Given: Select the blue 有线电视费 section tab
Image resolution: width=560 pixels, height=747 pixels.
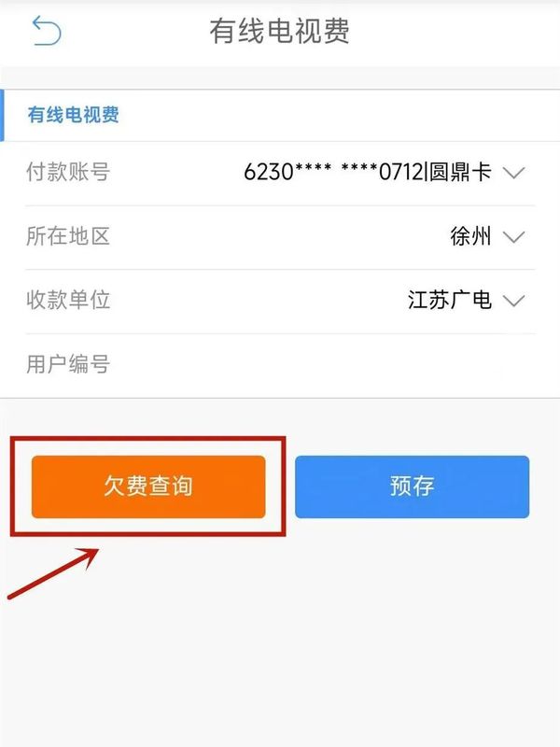Looking at the screenshot, I should click(74, 115).
